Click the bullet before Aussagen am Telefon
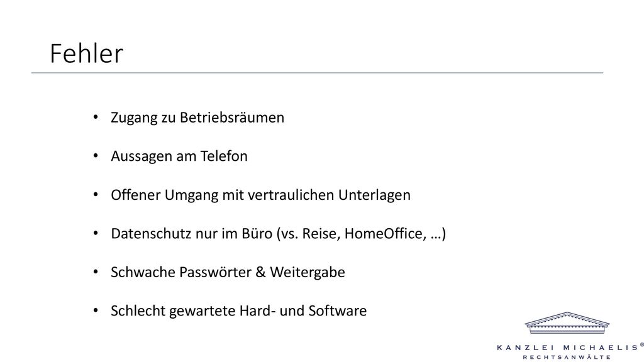The width and height of the screenshot is (644, 362). coord(96,156)
